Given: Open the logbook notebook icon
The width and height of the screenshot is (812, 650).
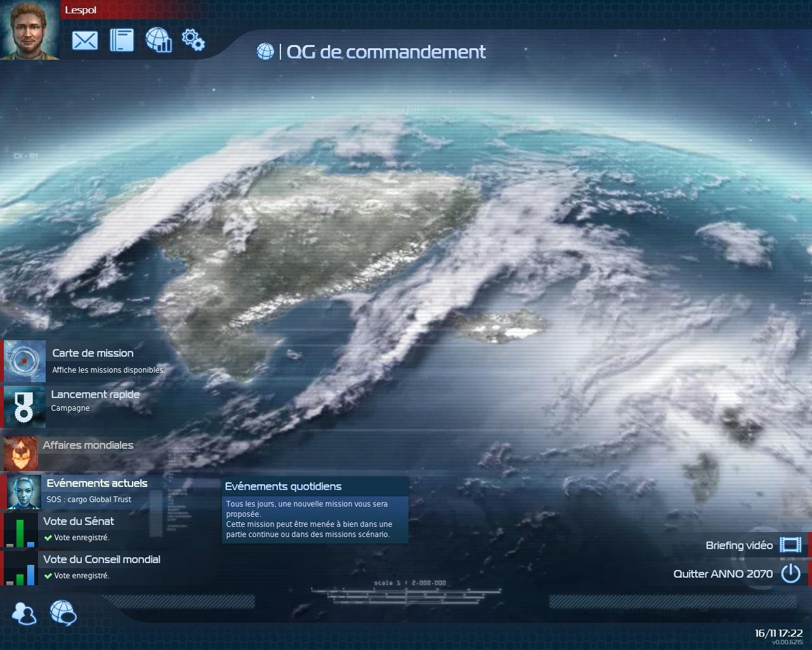Looking at the screenshot, I should pyautogui.click(x=122, y=40).
